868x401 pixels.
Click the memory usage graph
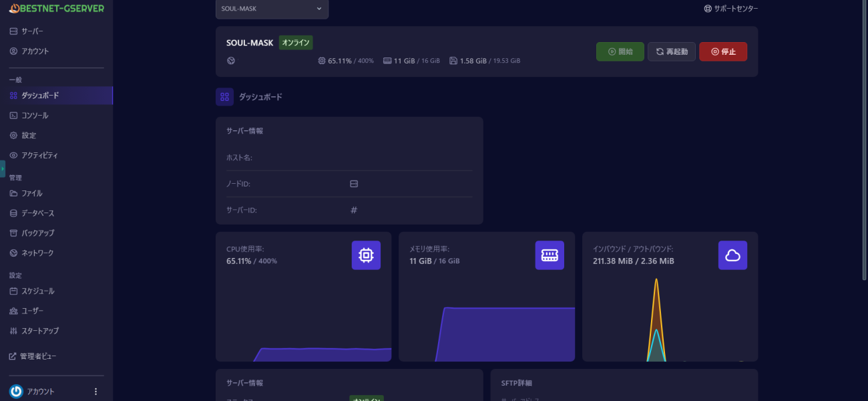(x=505, y=334)
